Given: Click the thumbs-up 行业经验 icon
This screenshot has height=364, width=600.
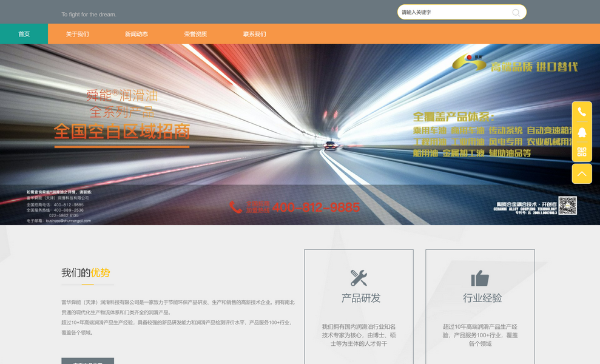Looking at the screenshot, I should pos(480,278).
